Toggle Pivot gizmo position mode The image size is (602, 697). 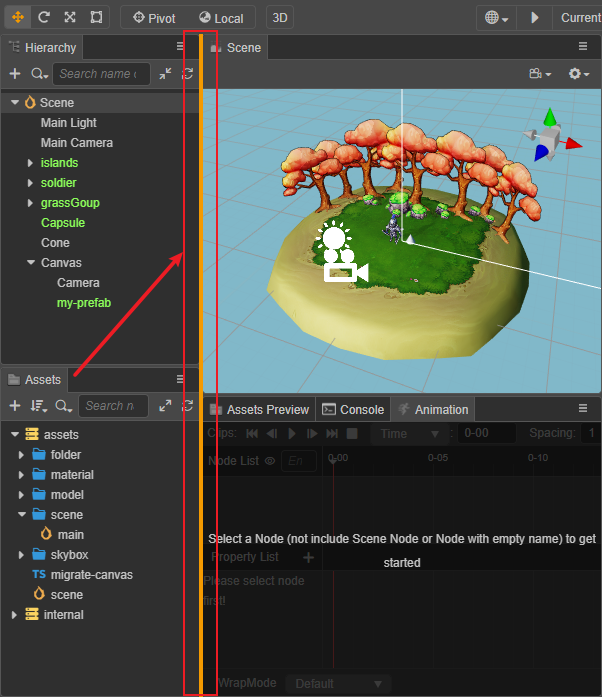[154, 18]
